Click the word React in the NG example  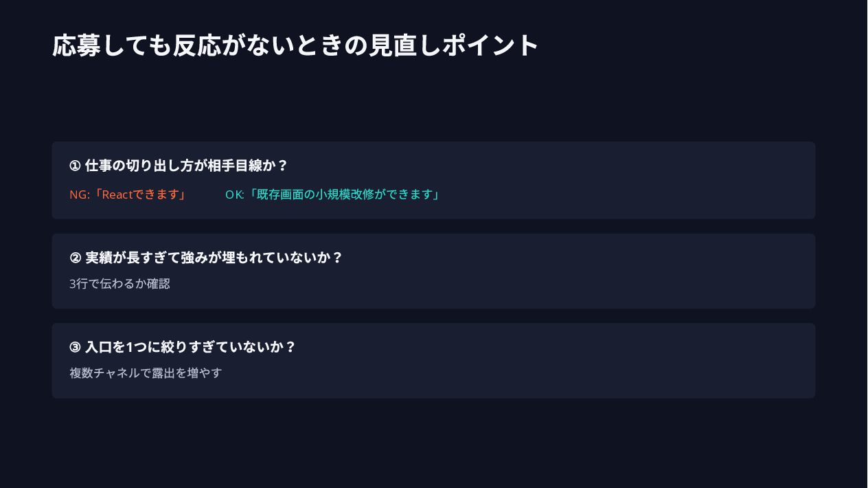pos(117,195)
